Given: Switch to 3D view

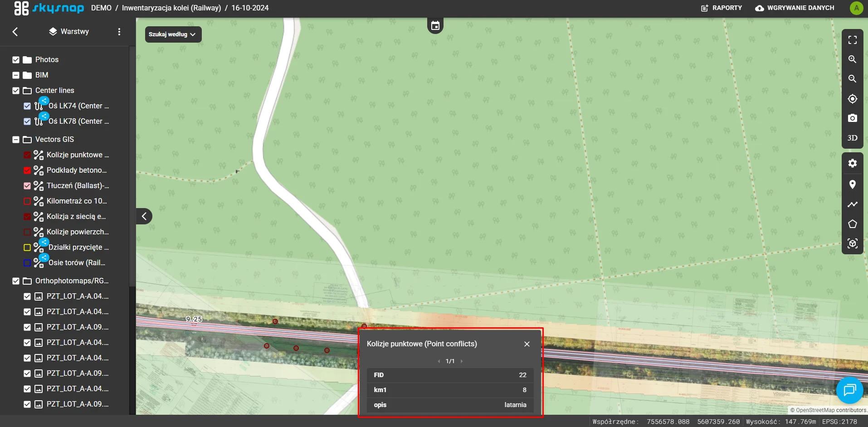Looking at the screenshot, I should [852, 138].
